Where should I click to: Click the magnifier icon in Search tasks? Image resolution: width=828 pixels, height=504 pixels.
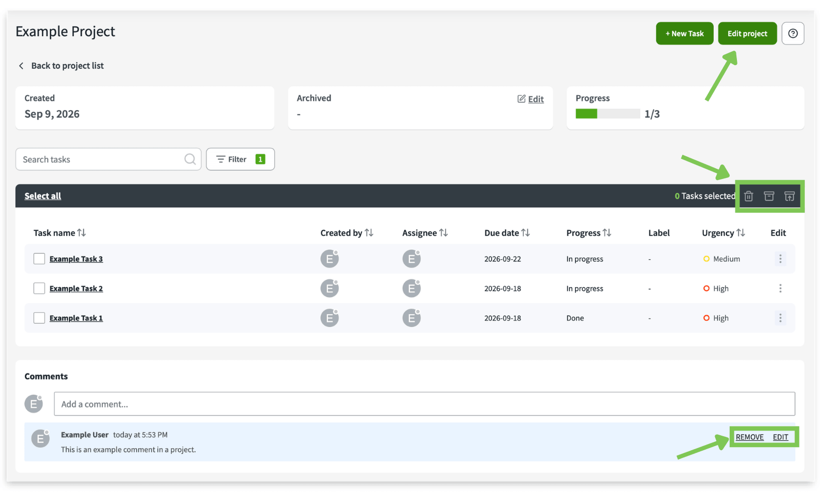click(x=190, y=159)
